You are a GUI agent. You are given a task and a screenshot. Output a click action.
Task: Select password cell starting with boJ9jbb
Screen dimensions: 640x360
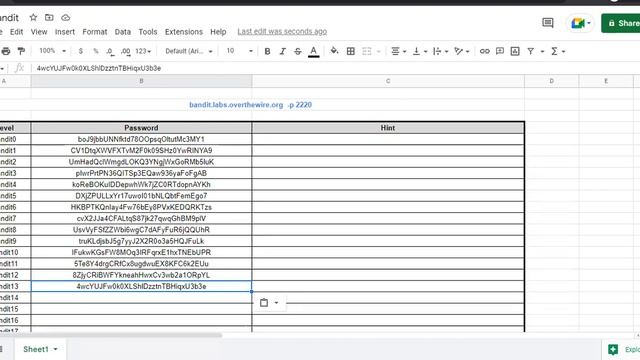coord(141,139)
